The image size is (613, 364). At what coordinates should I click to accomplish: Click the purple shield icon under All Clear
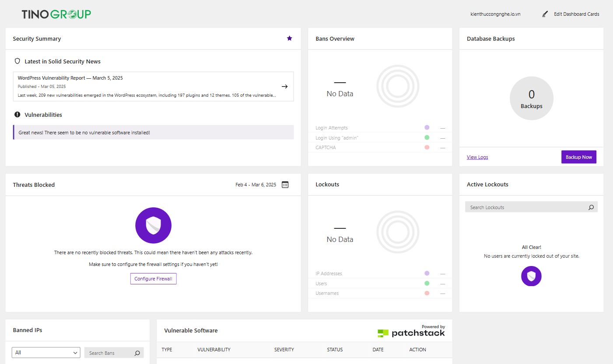click(531, 276)
